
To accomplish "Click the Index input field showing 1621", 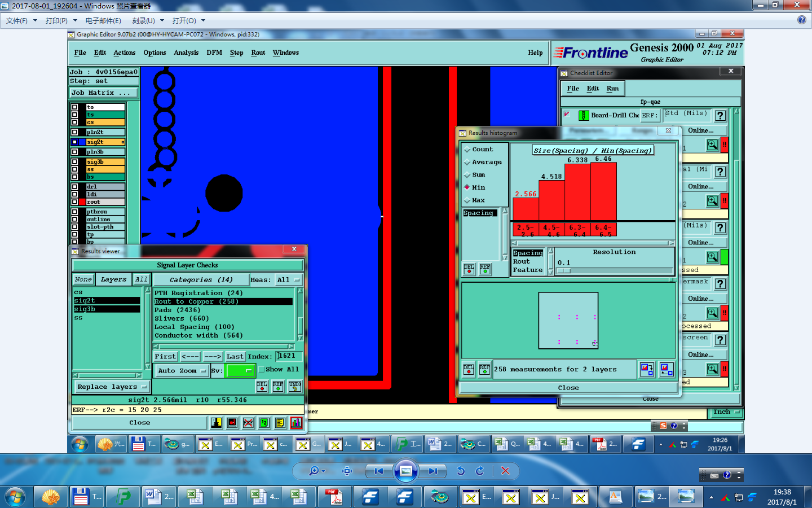I will (289, 356).
